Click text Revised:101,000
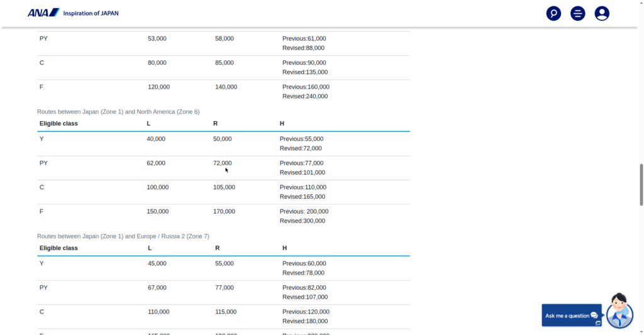 (x=303, y=172)
